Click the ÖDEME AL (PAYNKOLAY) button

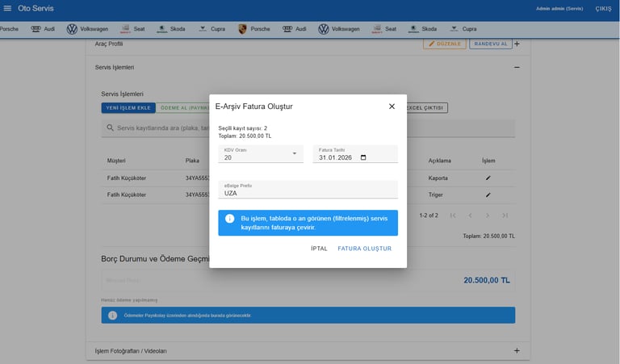tap(182, 108)
